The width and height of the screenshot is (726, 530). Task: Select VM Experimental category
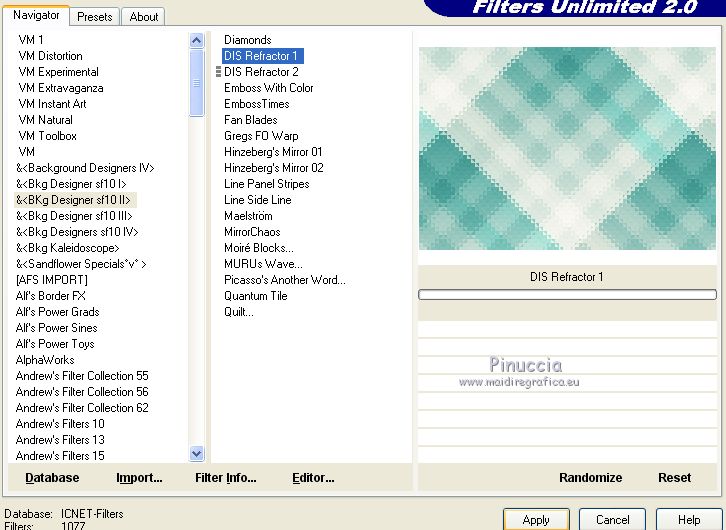pyautogui.click(x=58, y=72)
